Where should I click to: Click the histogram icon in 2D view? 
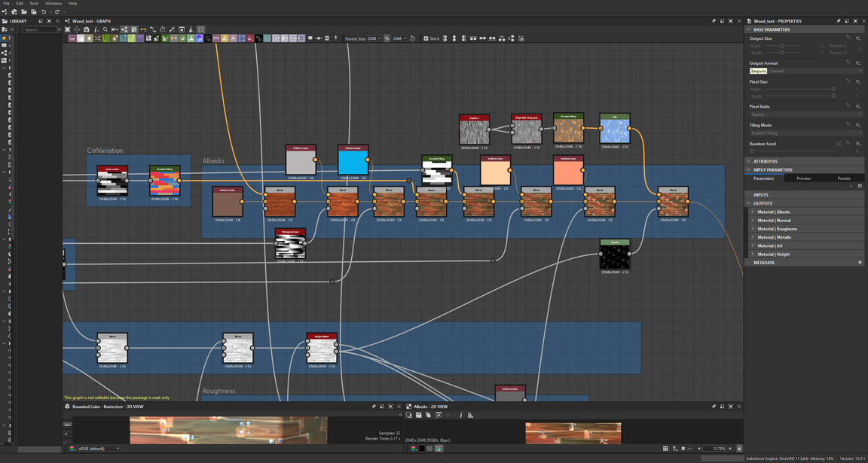coord(470,415)
